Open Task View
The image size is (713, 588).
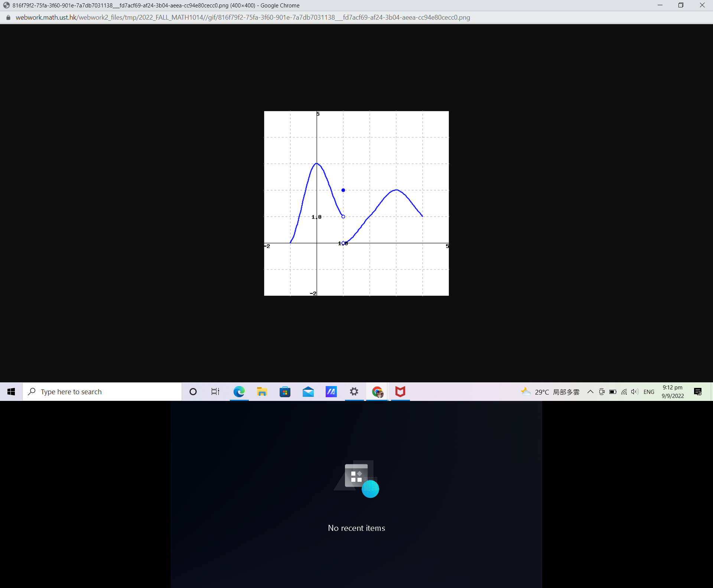(215, 392)
